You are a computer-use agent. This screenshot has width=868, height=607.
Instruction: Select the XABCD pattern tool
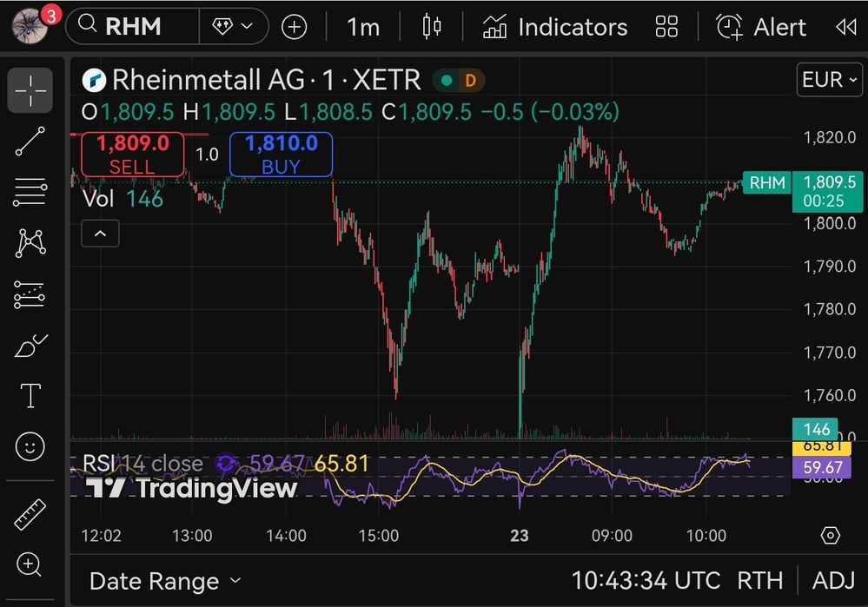point(30,243)
